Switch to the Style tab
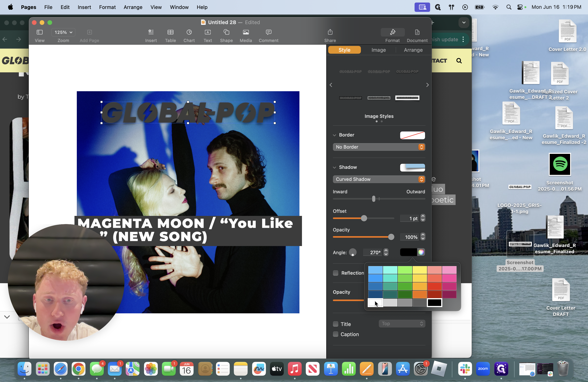The height and width of the screenshot is (382, 588). click(x=344, y=50)
